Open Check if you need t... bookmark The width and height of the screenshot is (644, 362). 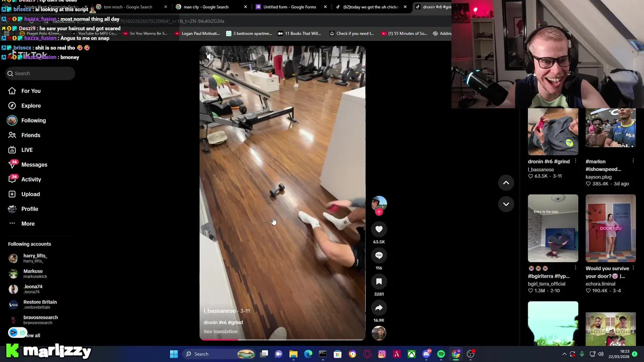click(352, 34)
